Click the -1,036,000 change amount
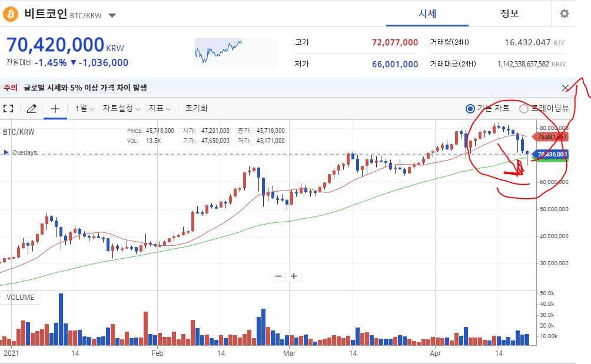591x364 pixels. (103, 62)
